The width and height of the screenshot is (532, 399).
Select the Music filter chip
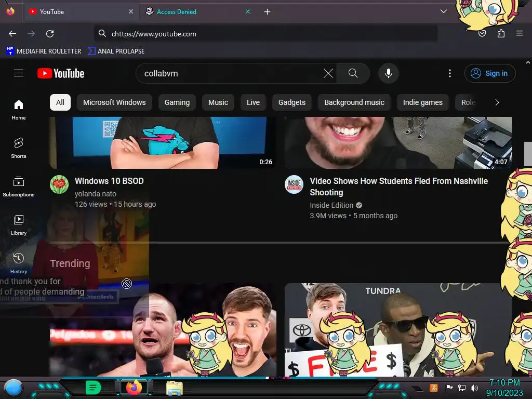pyautogui.click(x=218, y=102)
